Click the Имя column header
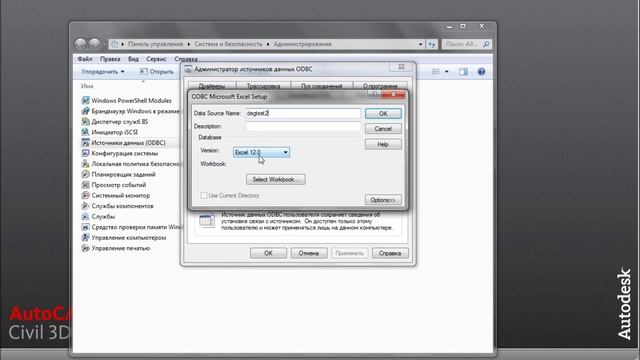The width and height of the screenshot is (640, 360). pyautogui.click(x=87, y=86)
